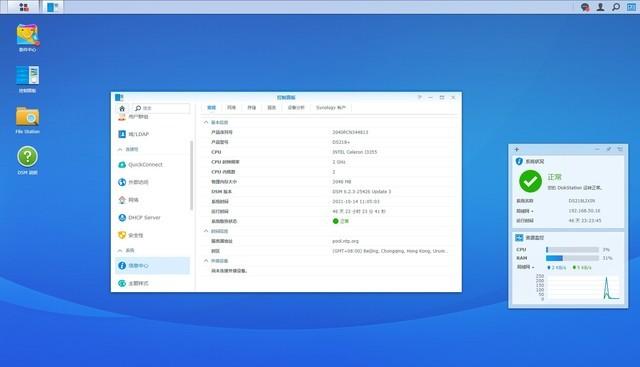Switch to the Network tab in Info Center
The image size is (640, 367).
[x=231, y=108]
